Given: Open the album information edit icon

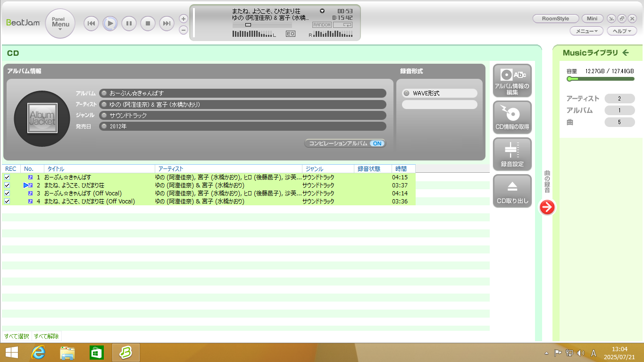Looking at the screenshot, I should tap(512, 81).
